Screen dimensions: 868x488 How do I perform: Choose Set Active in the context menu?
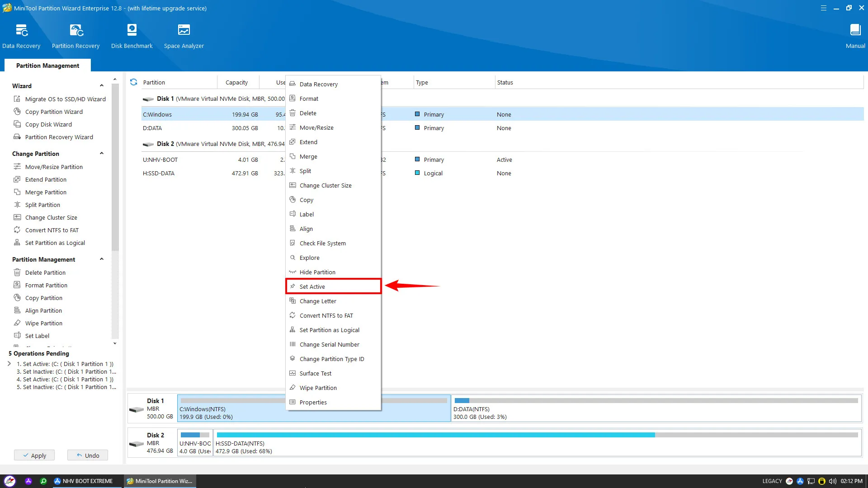pos(312,286)
